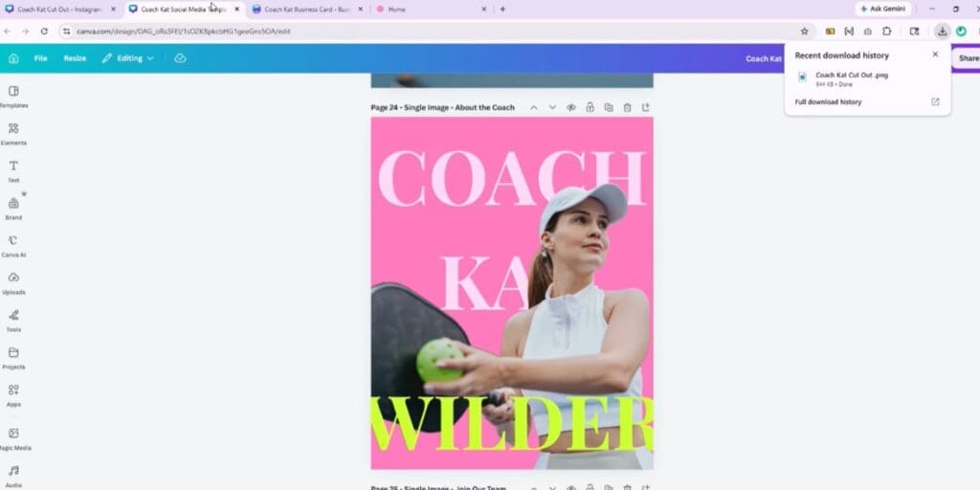The width and height of the screenshot is (980, 490).
Task: Open the Templates panel in sidebar
Action: tap(13, 97)
